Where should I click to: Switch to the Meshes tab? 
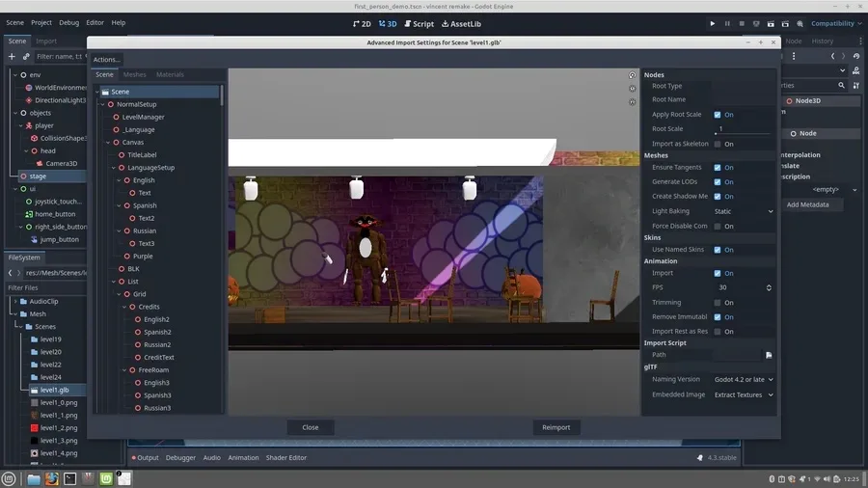(x=134, y=74)
